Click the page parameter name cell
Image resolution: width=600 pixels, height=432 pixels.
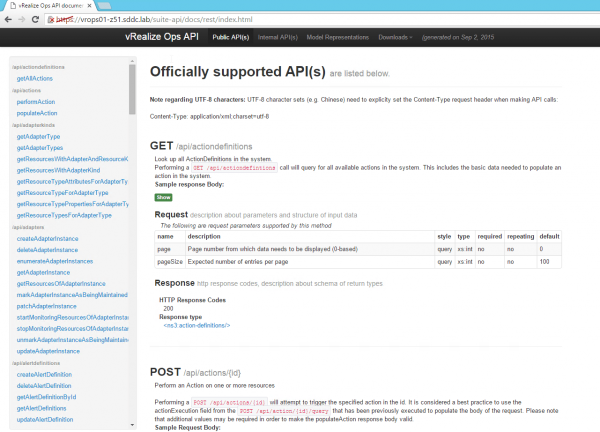tap(170, 249)
